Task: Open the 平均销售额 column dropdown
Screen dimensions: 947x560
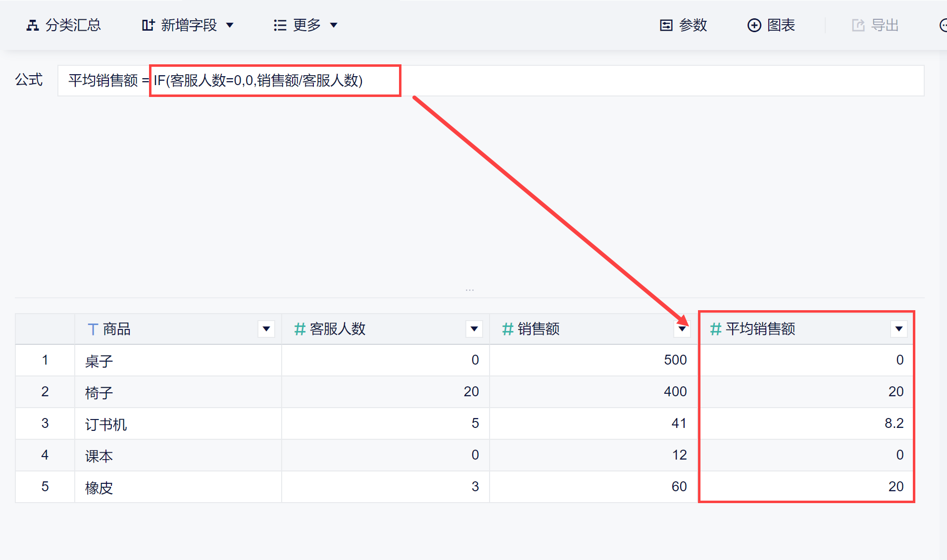Action: tap(899, 329)
